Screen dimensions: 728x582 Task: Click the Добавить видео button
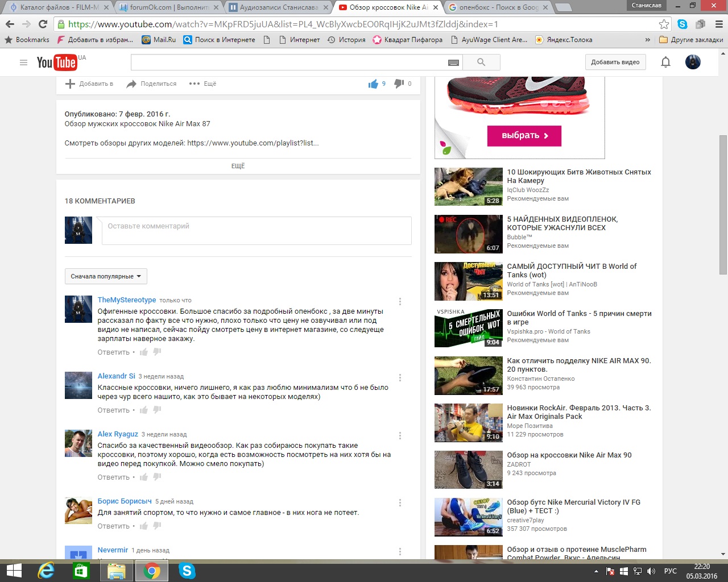click(x=615, y=63)
